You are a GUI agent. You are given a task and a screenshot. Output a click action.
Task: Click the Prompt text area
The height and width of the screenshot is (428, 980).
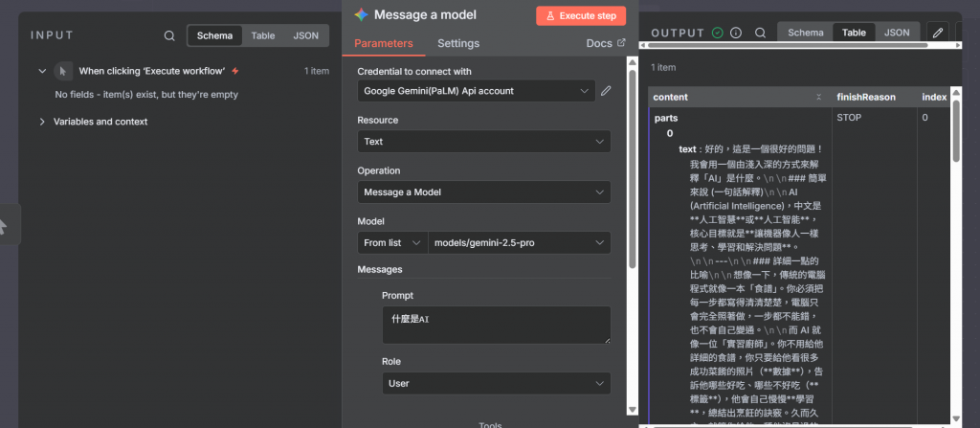tap(497, 325)
